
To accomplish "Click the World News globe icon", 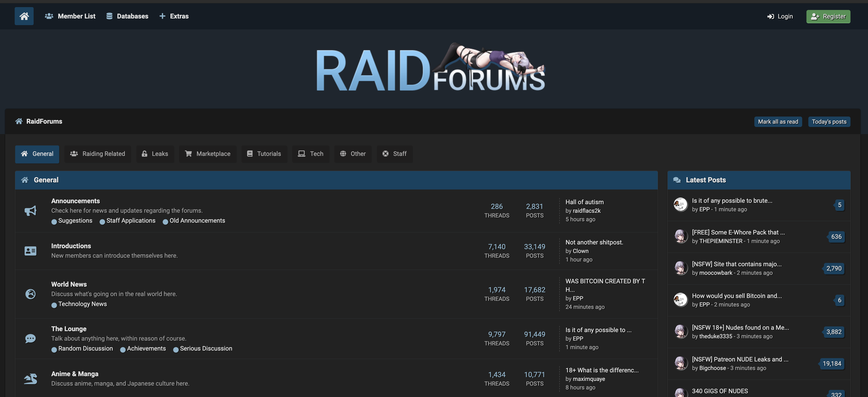I will point(30,294).
